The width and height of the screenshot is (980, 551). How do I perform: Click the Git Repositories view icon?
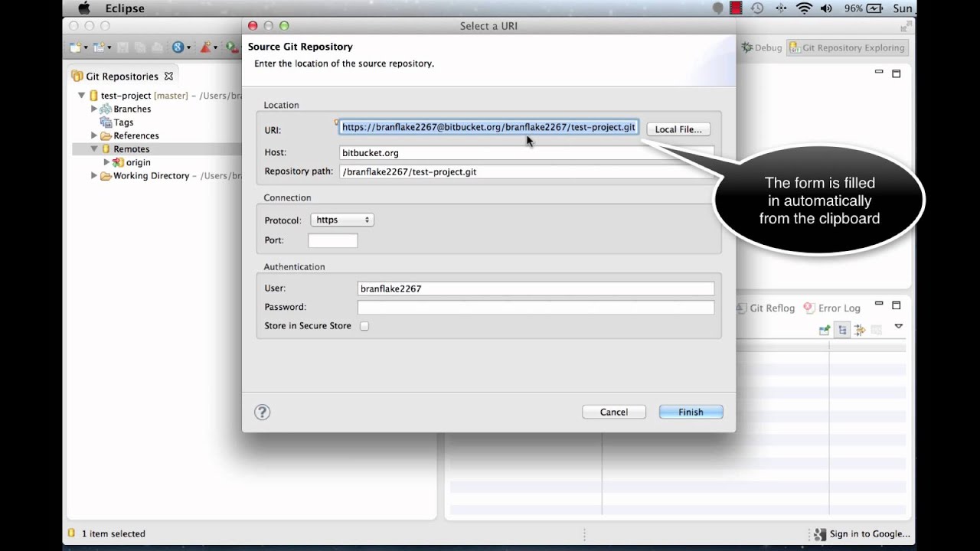pyautogui.click(x=77, y=77)
